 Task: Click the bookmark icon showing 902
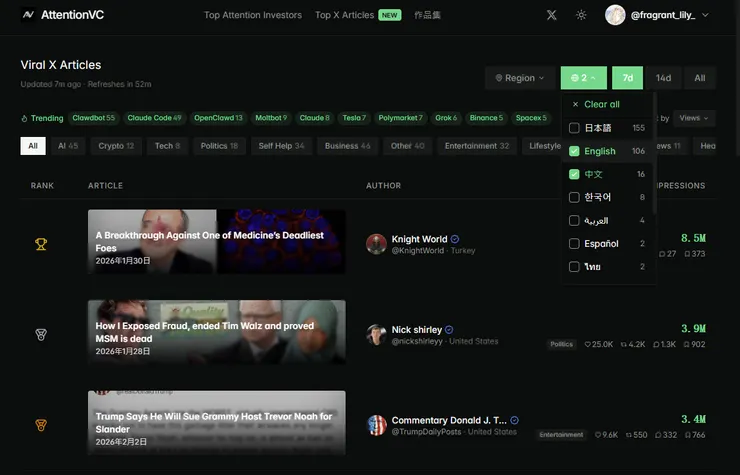(687, 345)
